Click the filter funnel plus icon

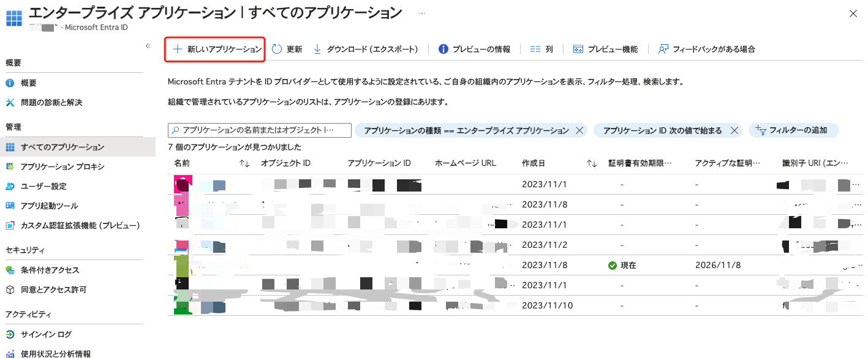(761, 130)
